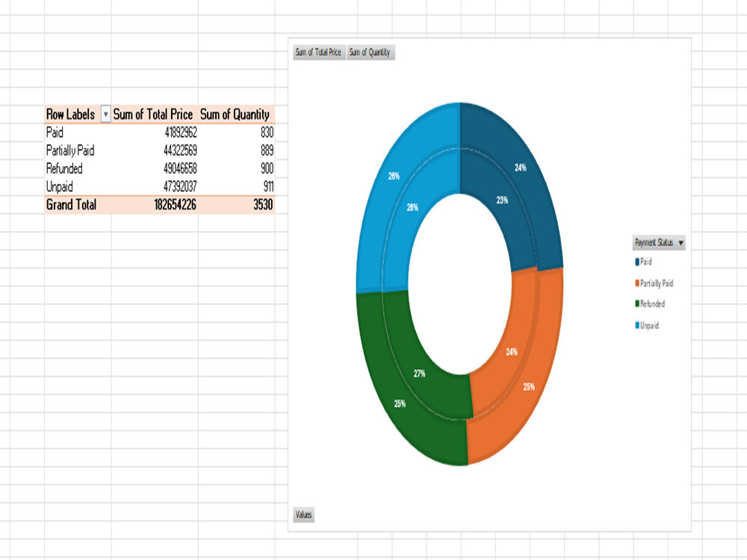Select quantity cell with value 911

tap(237, 187)
